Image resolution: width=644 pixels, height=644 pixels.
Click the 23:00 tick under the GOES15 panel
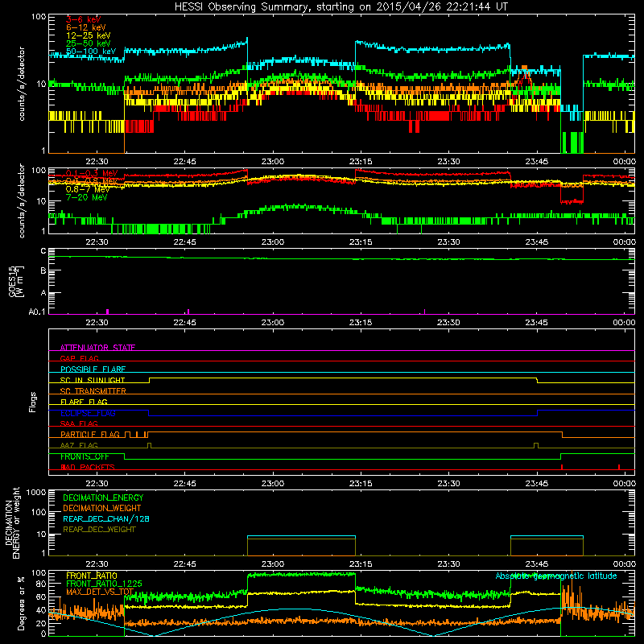pyautogui.click(x=273, y=323)
